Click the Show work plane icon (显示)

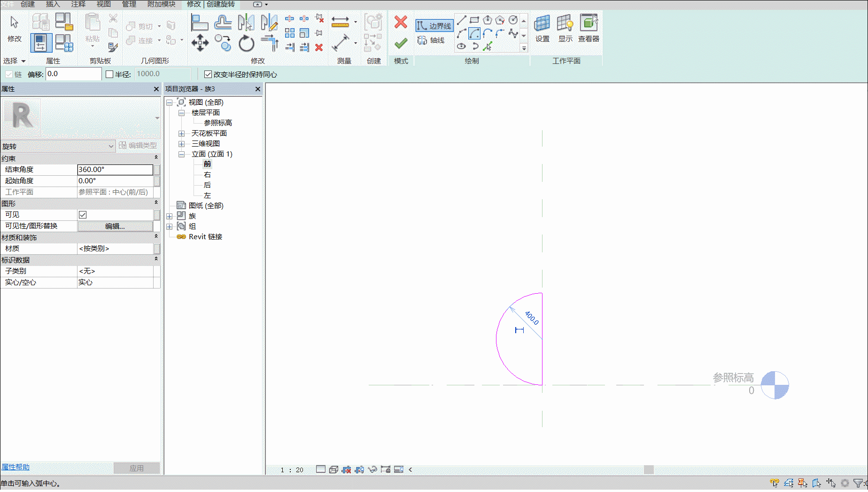(x=565, y=28)
